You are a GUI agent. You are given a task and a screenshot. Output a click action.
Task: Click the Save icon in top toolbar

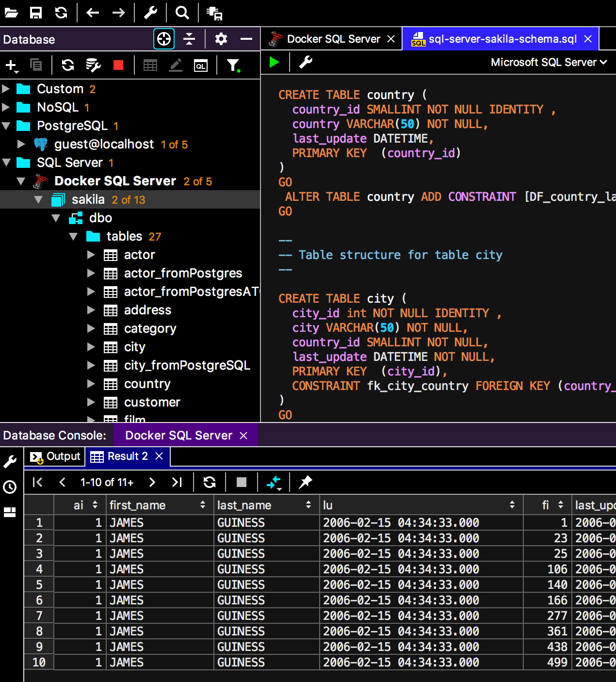point(36,13)
